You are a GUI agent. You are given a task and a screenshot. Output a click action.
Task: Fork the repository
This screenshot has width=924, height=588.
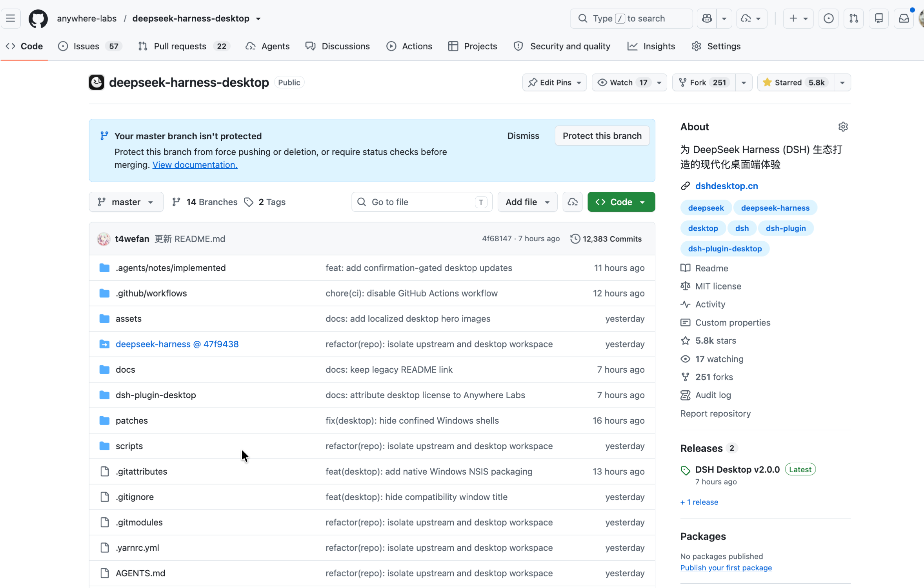[704, 82]
